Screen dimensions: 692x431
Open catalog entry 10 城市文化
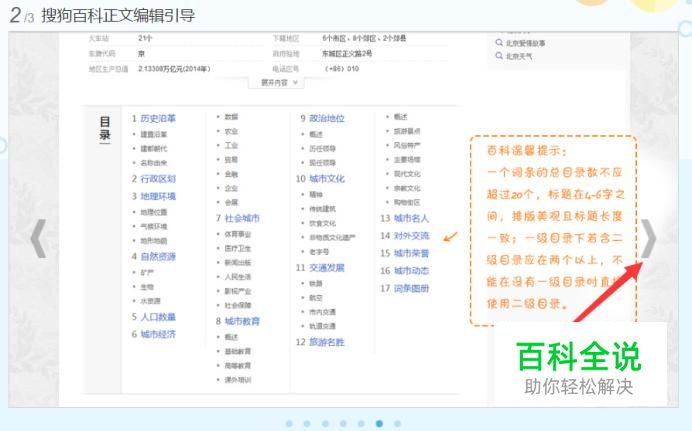click(x=327, y=179)
